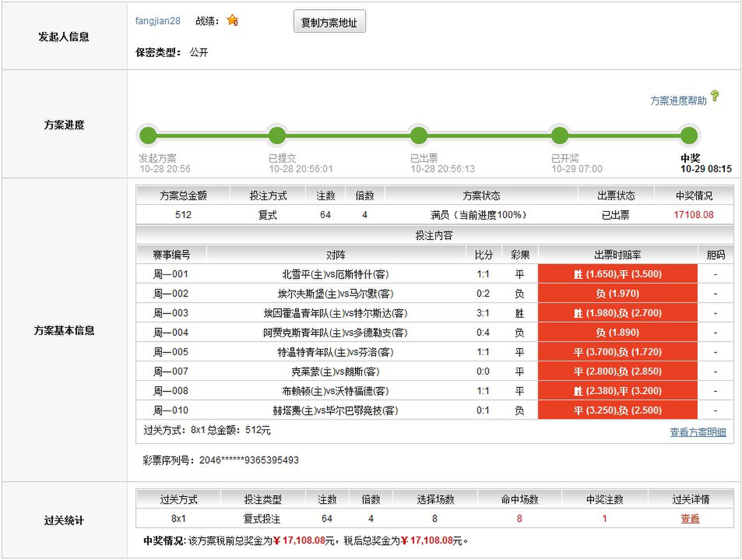
Task: Click the green question mark help icon
Action: (714, 96)
